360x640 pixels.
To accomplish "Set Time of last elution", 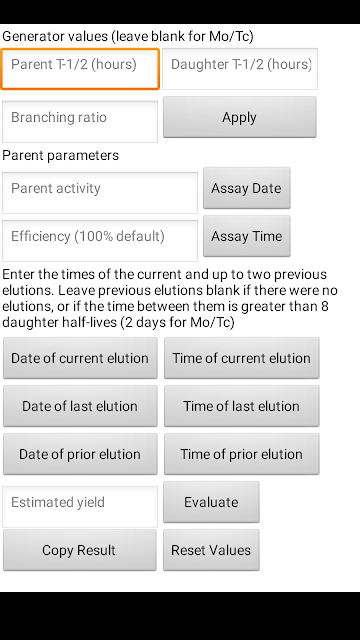I will point(242,406).
